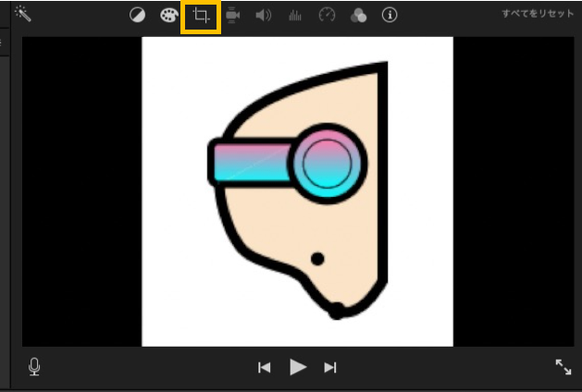
Task: Open the stabilization camera tool
Action: (x=233, y=15)
